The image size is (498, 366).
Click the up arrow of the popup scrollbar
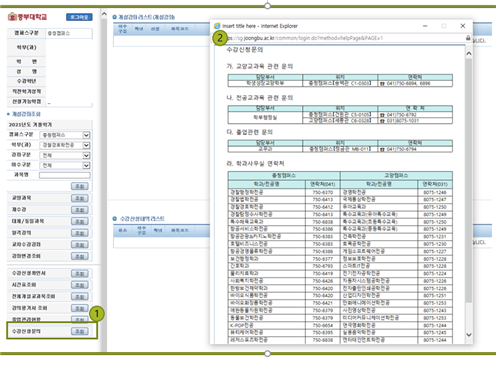469,53
